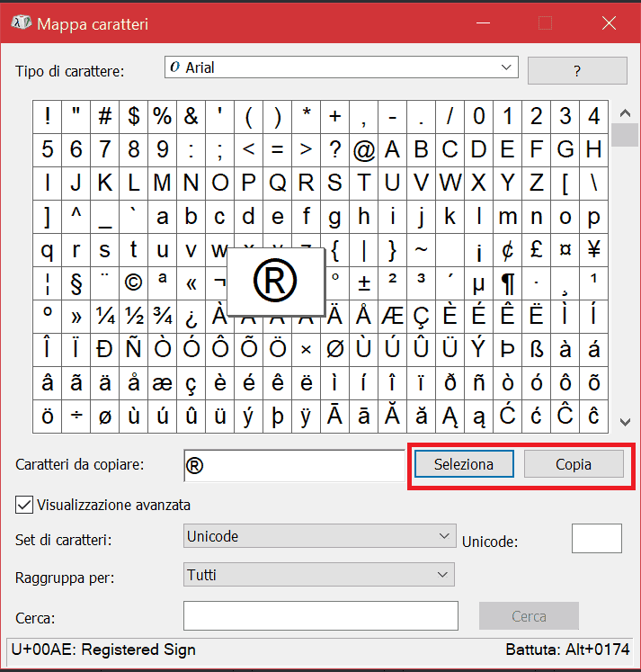Click the scrollbar down arrow of character grid
Screen dimensions: 641x672
(625, 420)
